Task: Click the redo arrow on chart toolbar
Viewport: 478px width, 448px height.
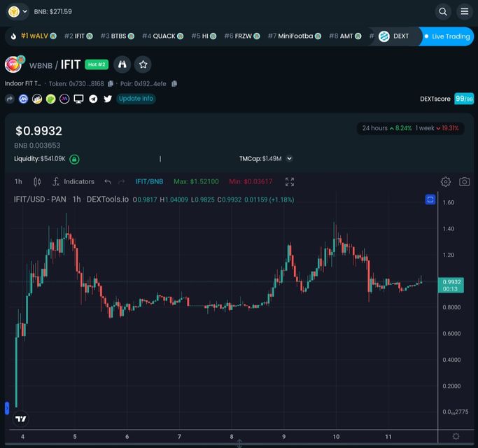Action: click(122, 182)
